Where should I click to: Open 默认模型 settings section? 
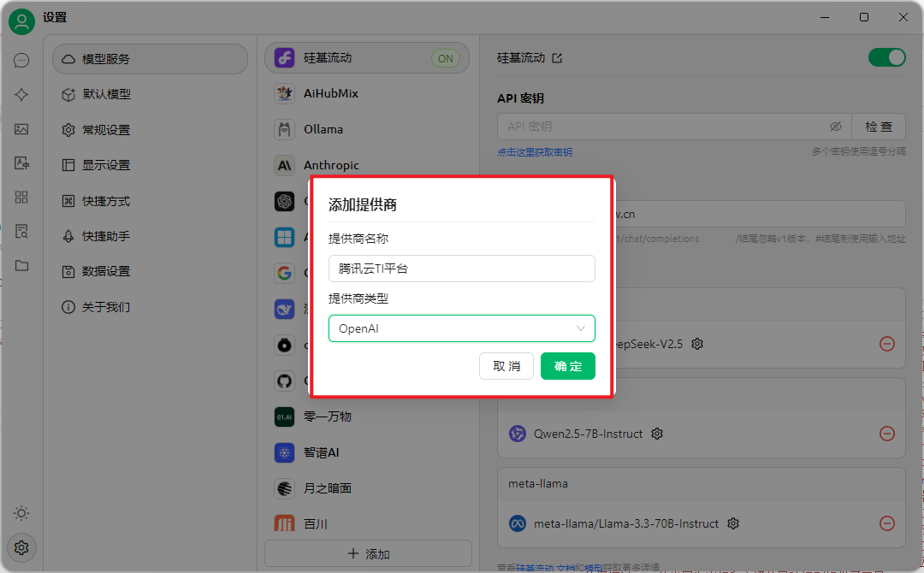[x=151, y=94]
